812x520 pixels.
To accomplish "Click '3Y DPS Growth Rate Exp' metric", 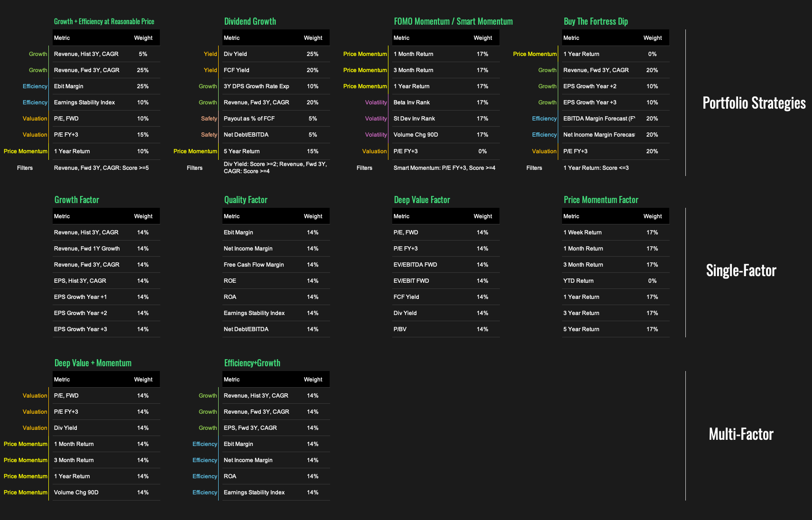I will tap(256, 86).
